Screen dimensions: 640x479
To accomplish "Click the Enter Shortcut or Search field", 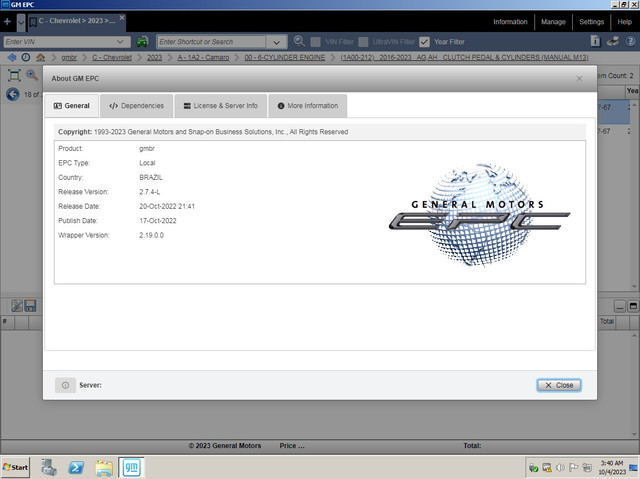I will (x=211, y=42).
